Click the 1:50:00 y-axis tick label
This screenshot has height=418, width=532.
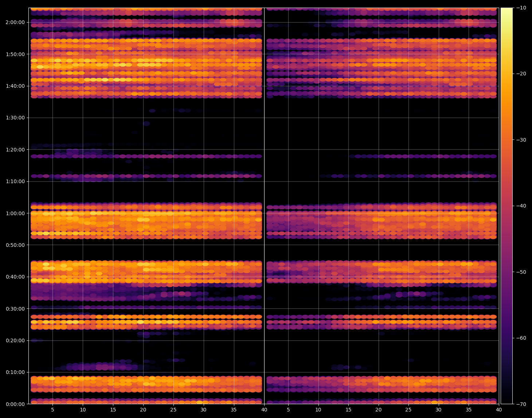pyautogui.click(x=15, y=54)
